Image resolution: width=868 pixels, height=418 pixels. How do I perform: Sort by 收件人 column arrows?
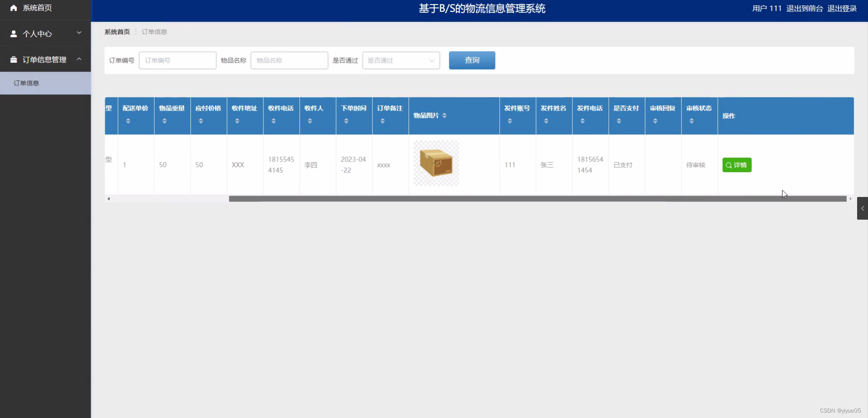pyautogui.click(x=310, y=121)
